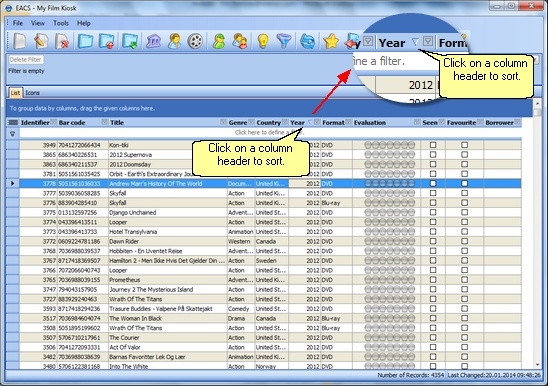Open the Country column filter dropdown
548x386 pixels.
[x=285, y=122]
